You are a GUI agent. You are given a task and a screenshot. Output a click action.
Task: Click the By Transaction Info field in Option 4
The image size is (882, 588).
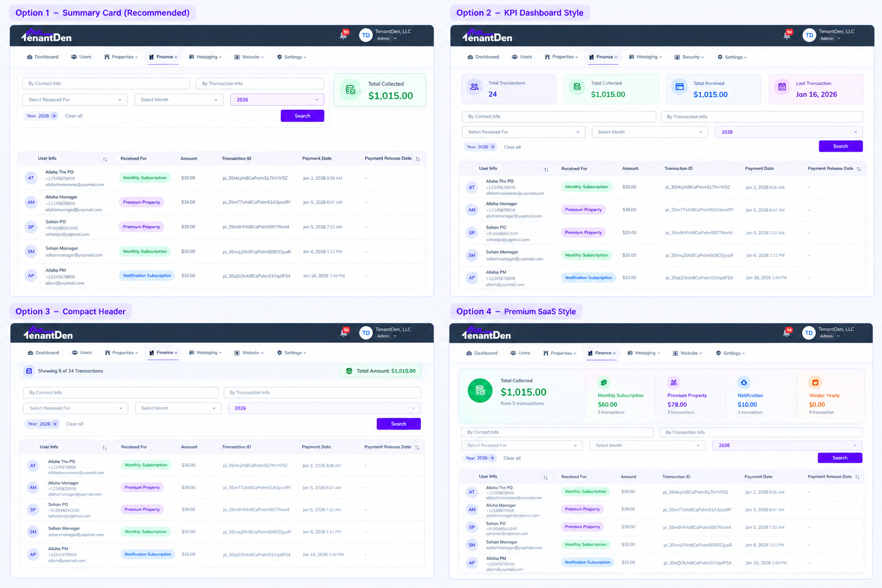(761, 432)
